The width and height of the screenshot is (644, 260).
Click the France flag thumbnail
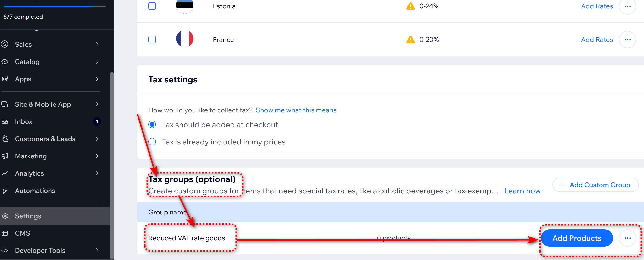185,39
